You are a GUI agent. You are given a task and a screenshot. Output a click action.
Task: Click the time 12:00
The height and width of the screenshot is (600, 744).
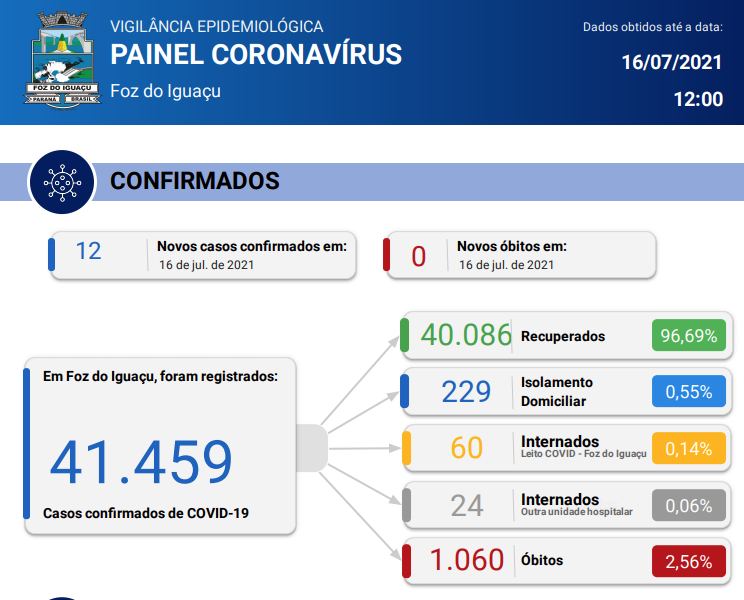698,99
